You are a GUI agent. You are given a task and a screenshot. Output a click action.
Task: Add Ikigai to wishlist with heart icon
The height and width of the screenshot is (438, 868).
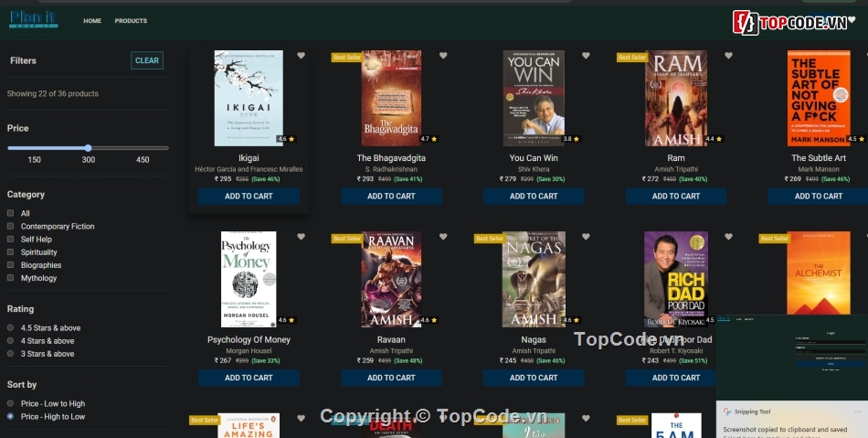click(x=302, y=56)
